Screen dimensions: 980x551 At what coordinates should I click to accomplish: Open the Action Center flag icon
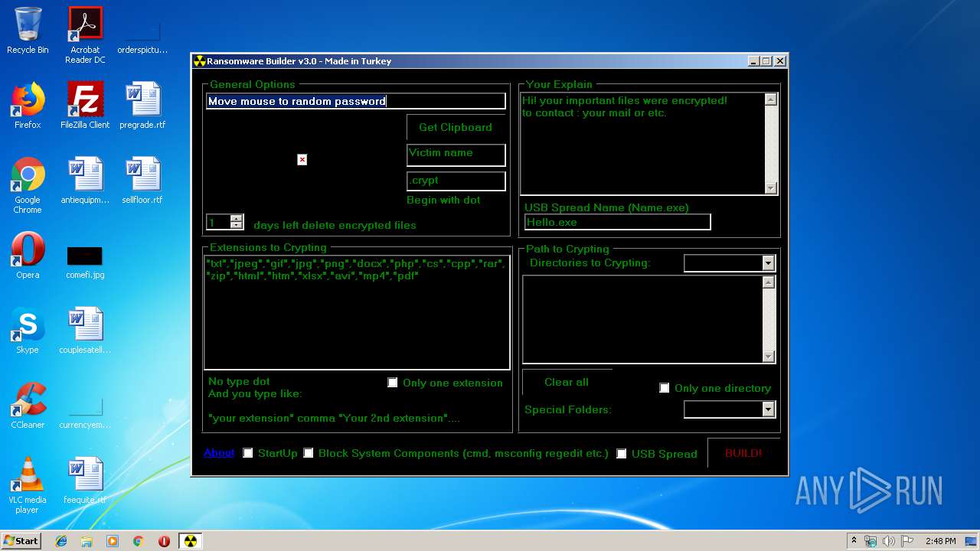(907, 541)
